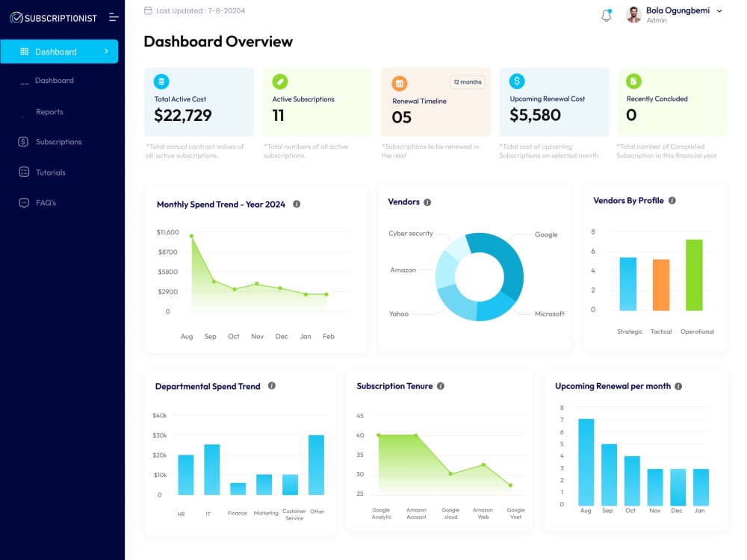
Task: Click the Recently Concluded green icon
Action: click(633, 81)
